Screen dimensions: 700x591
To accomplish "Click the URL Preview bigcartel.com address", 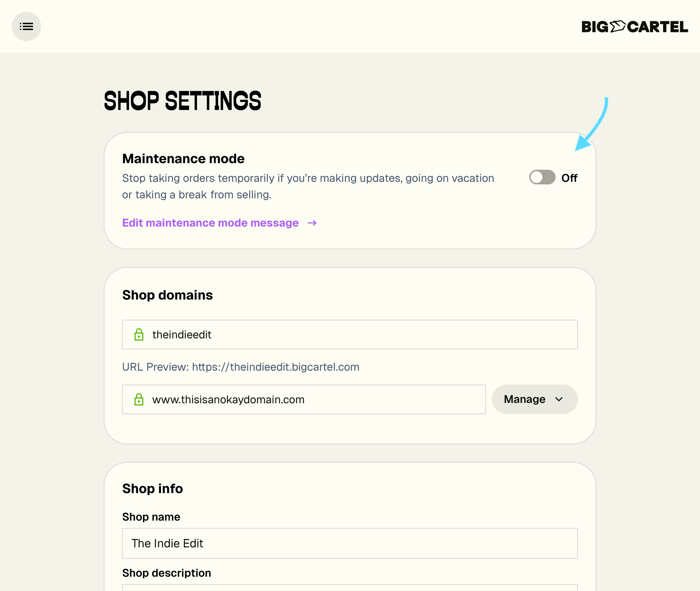I will pyautogui.click(x=275, y=367).
